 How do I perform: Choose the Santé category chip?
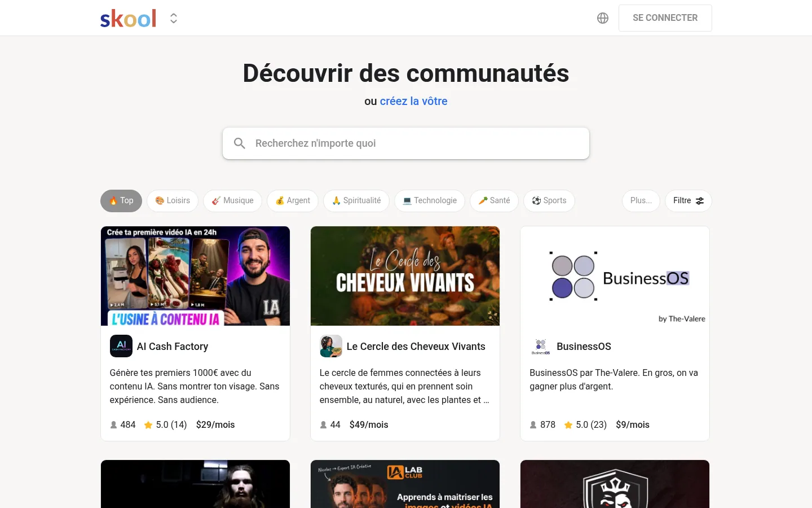pos(494,201)
